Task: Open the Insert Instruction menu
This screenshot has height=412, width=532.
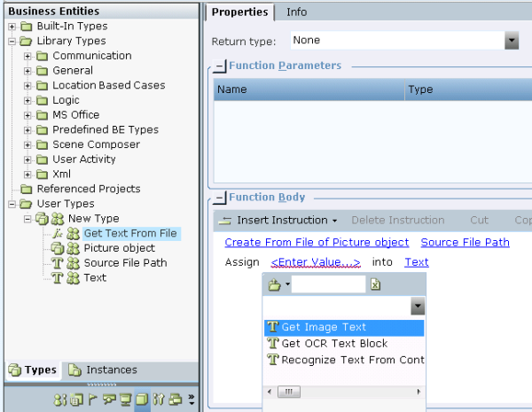Action: [278, 221]
